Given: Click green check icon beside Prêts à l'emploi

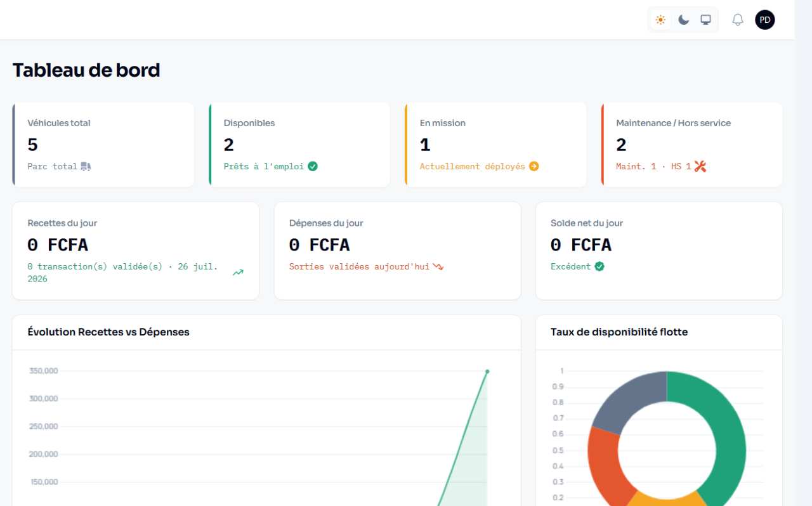Looking at the screenshot, I should pos(313,166).
